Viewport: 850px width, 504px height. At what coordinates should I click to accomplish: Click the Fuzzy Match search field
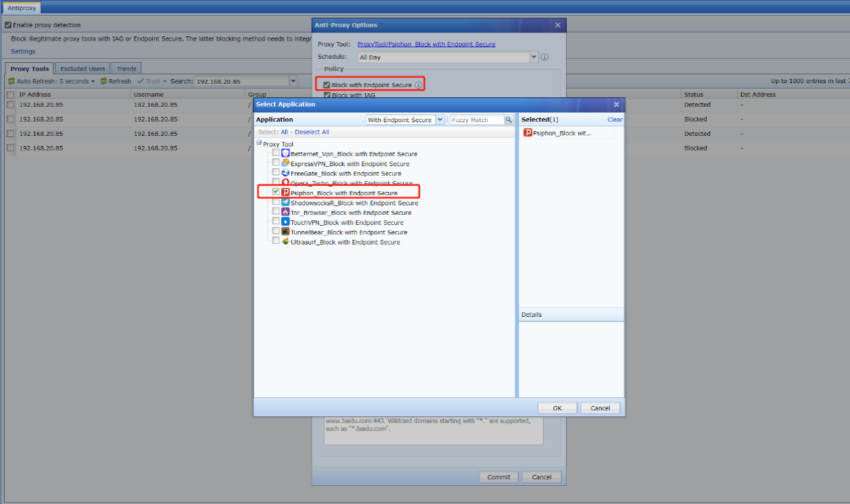pyautogui.click(x=477, y=120)
